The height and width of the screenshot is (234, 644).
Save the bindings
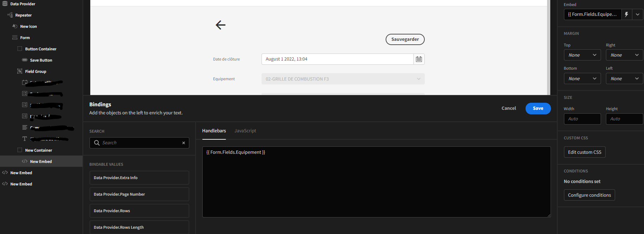[538, 108]
